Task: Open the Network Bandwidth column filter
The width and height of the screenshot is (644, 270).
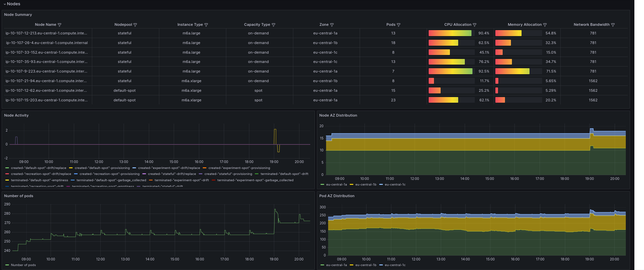Action: point(613,25)
